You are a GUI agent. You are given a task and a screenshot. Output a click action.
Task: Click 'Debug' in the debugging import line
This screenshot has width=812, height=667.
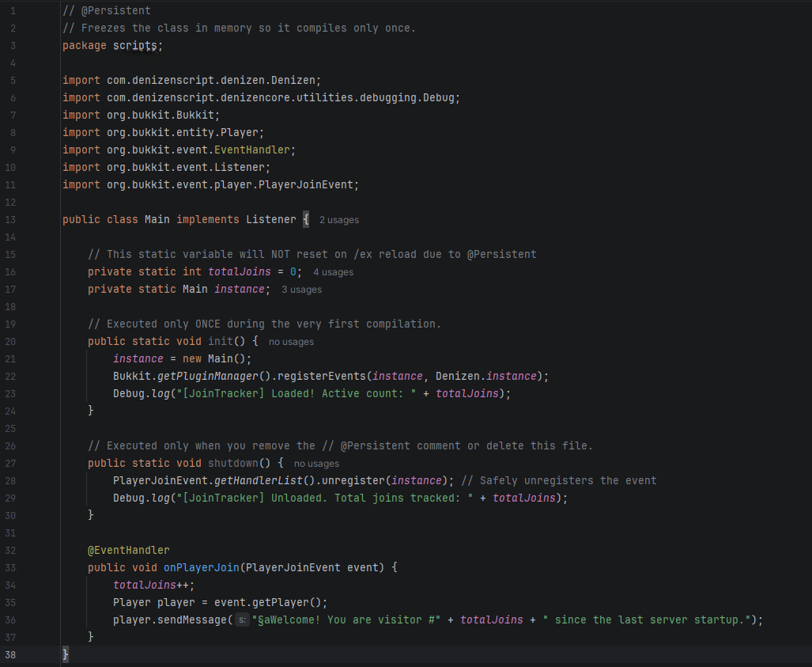point(439,98)
